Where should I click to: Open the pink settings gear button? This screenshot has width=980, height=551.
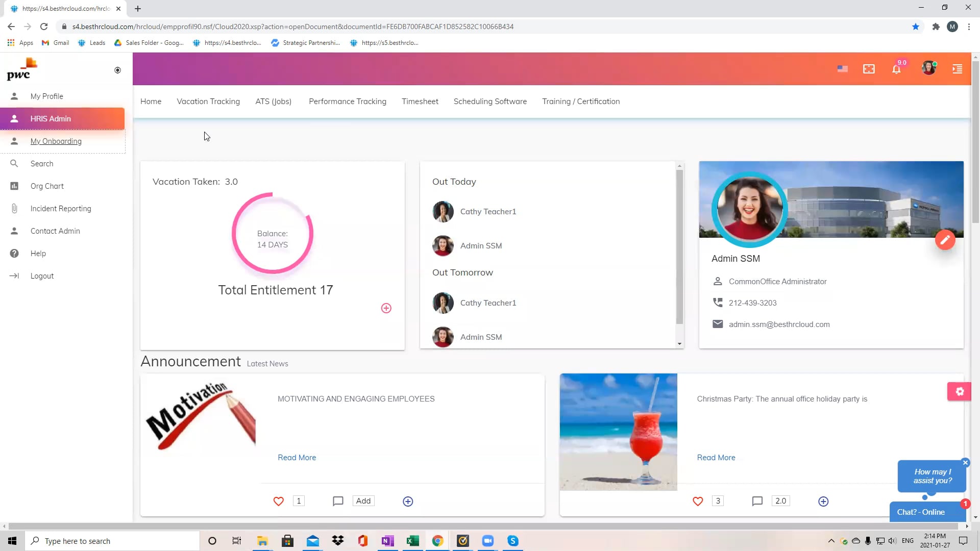(960, 391)
